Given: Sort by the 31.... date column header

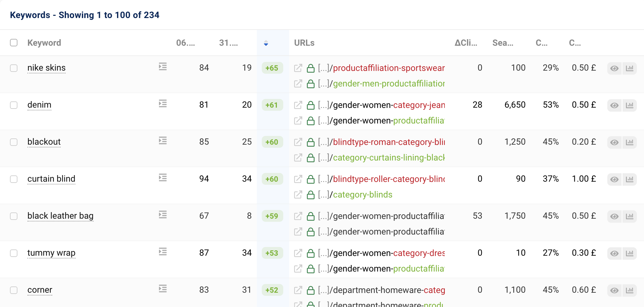Looking at the screenshot, I should point(228,43).
